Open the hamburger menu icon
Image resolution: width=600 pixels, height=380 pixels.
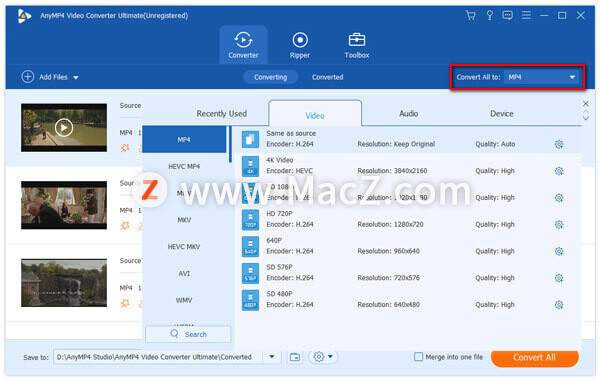click(526, 15)
